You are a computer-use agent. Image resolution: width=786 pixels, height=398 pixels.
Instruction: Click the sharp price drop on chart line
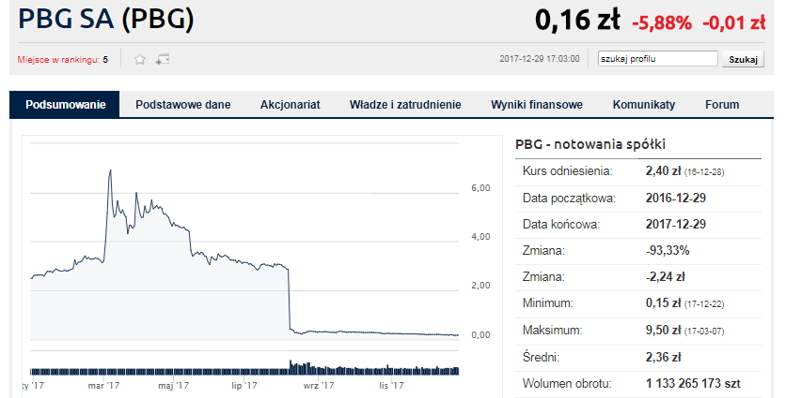tap(289, 300)
